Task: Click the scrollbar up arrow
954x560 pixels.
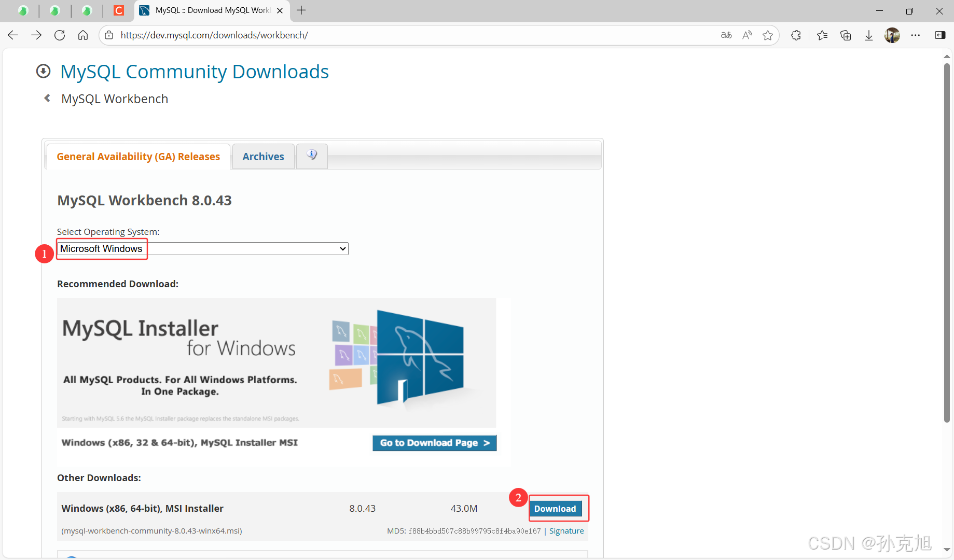Action: point(947,55)
